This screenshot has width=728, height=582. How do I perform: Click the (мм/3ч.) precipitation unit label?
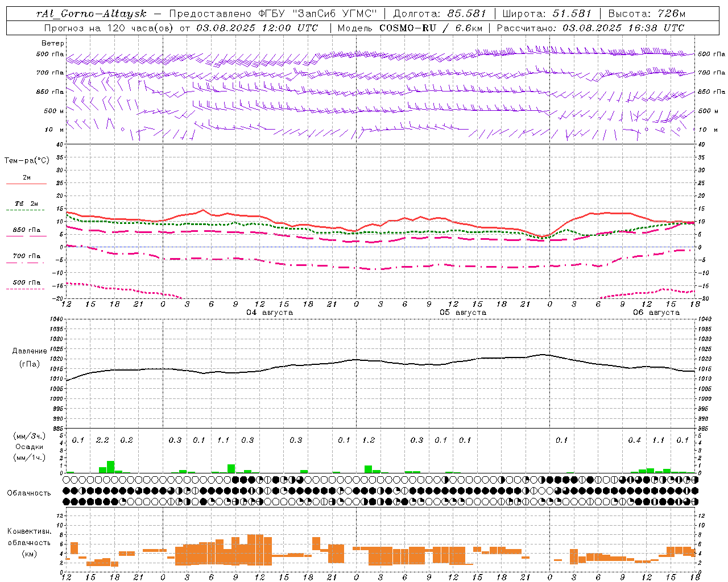coord(30,436)
